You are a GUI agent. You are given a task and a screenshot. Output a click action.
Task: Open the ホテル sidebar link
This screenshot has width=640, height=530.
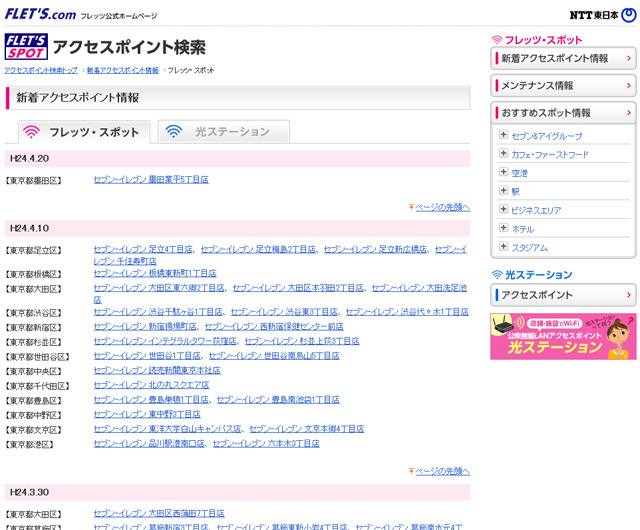523,229
